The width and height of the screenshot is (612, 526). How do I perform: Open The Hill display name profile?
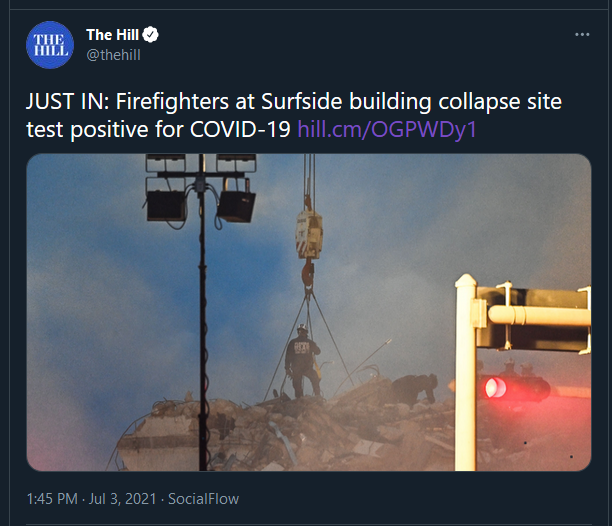point(112,35)
